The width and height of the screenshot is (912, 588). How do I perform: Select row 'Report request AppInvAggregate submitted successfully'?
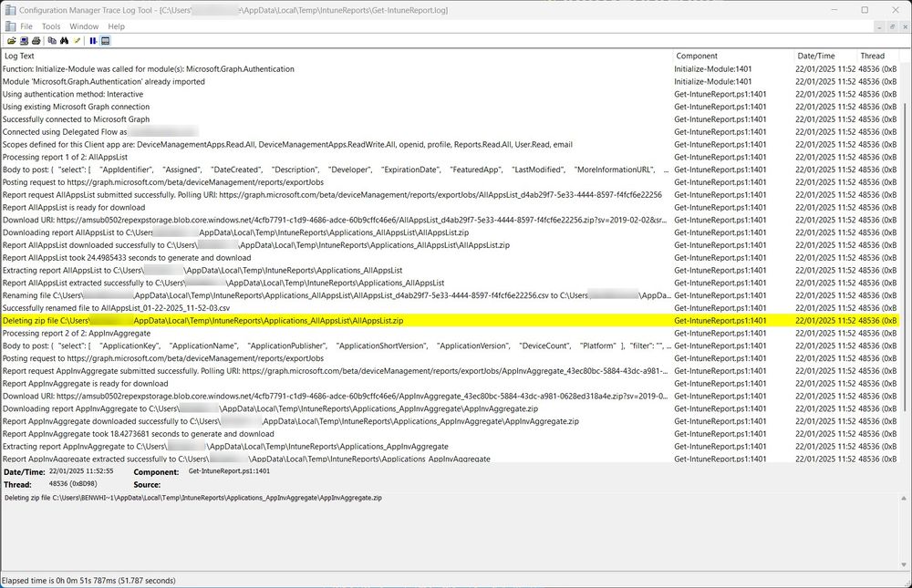pos(451,371)
